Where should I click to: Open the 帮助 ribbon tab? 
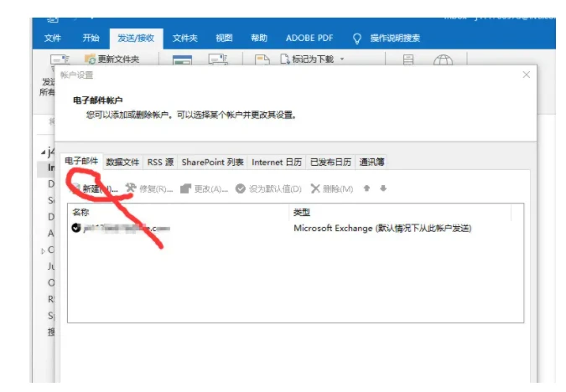coord(259,38)
